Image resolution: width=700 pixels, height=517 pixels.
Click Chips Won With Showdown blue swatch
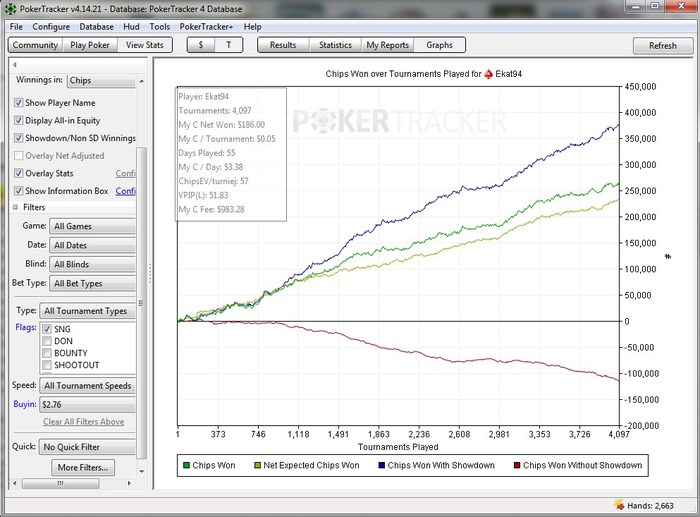[x=382, y=465]
